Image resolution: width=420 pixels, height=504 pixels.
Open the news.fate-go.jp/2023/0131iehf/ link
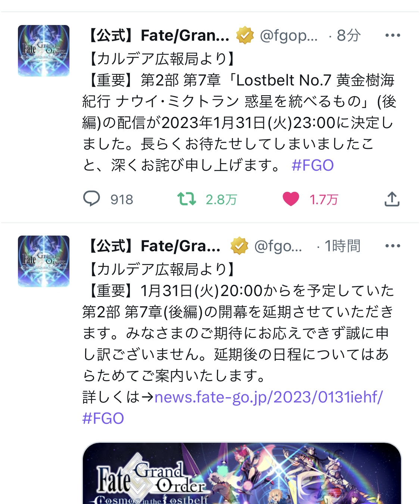point(269,397)
